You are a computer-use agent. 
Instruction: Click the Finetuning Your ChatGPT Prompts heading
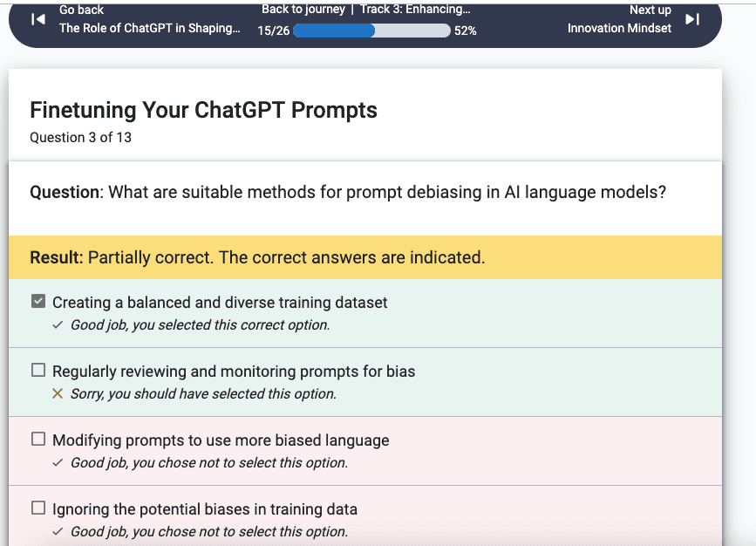(203, 111)
